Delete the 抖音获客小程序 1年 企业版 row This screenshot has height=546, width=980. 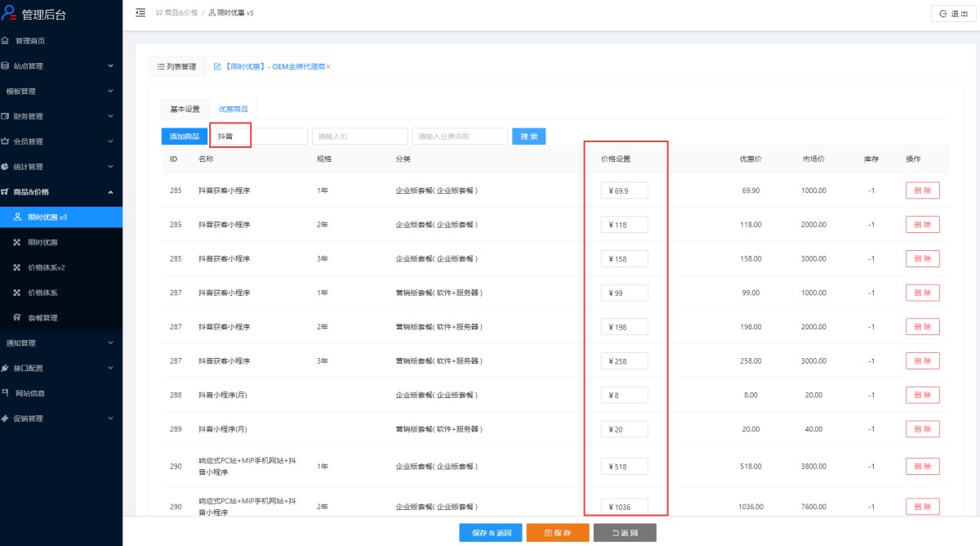[x=922, y=190]
